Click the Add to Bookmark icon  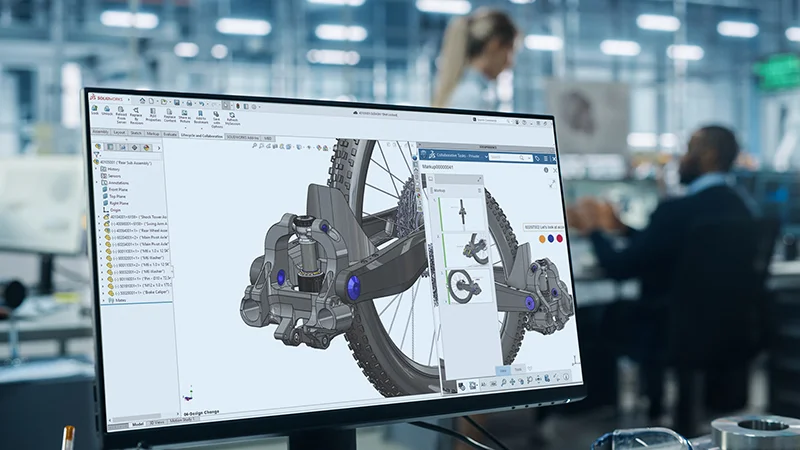(x=199, y=115)
